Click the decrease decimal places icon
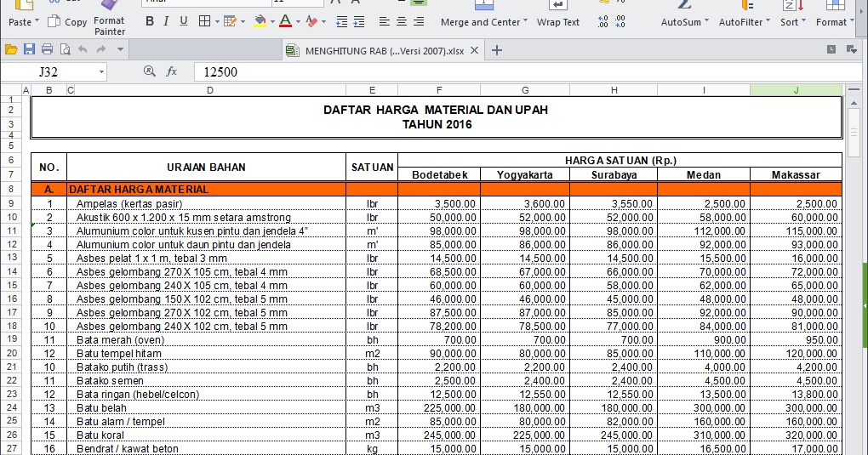This screenshot has width=868, height=455. point(620,22)
